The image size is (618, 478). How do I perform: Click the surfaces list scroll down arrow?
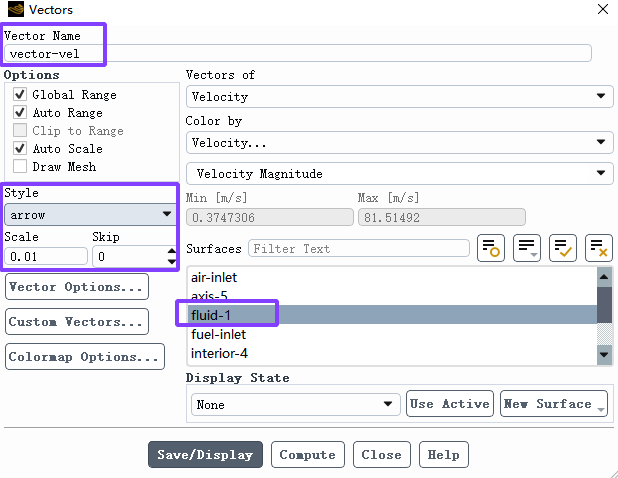[x=604, y=355]
